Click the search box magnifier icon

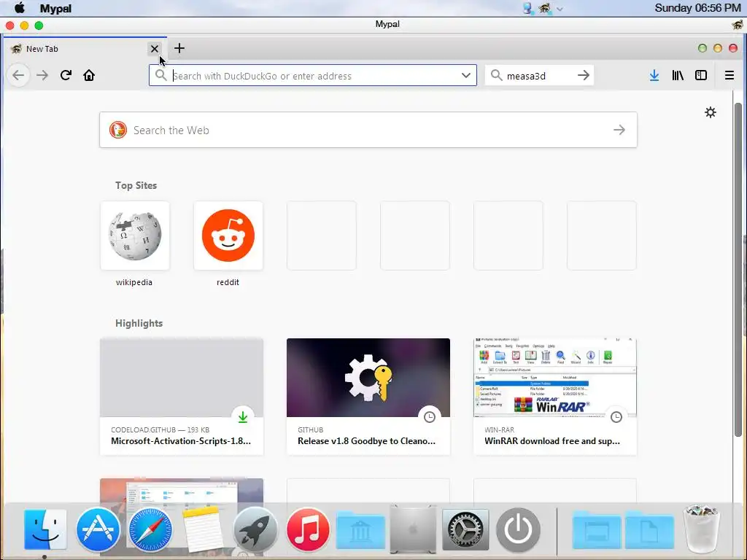pyautogui.click(x=496, y=75)
